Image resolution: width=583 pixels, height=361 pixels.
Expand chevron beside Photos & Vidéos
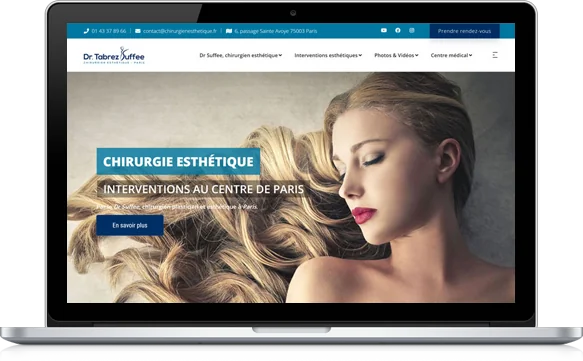(416, 55)
